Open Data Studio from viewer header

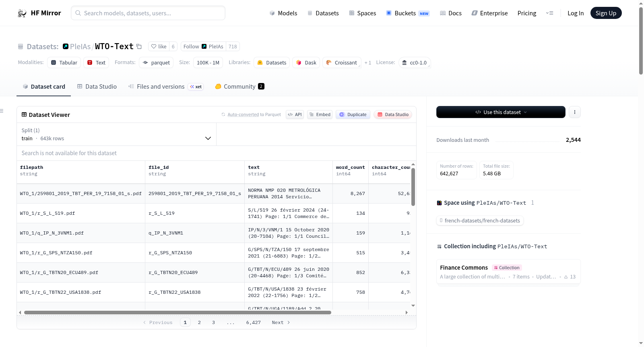[x=393, y=114]
